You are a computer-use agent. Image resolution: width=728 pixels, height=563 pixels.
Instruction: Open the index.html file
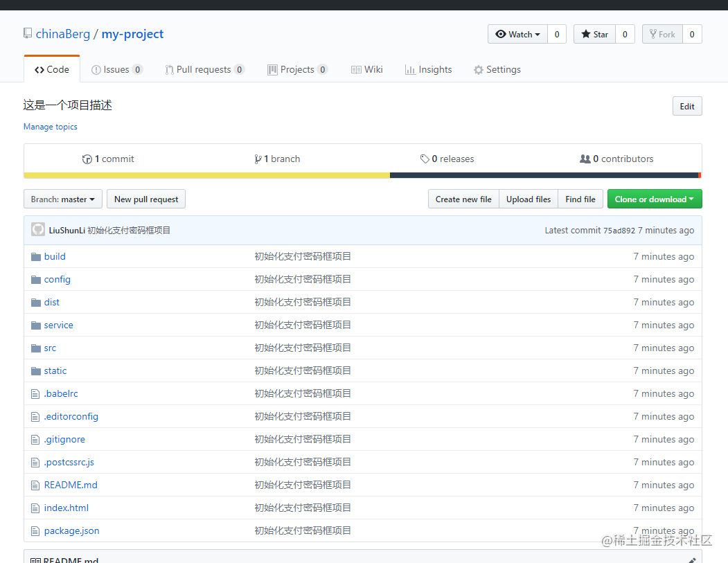(x=66, y=508)
